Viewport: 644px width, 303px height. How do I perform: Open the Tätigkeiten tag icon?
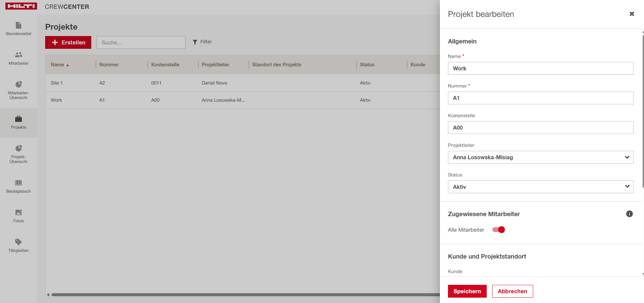(19, 242)
